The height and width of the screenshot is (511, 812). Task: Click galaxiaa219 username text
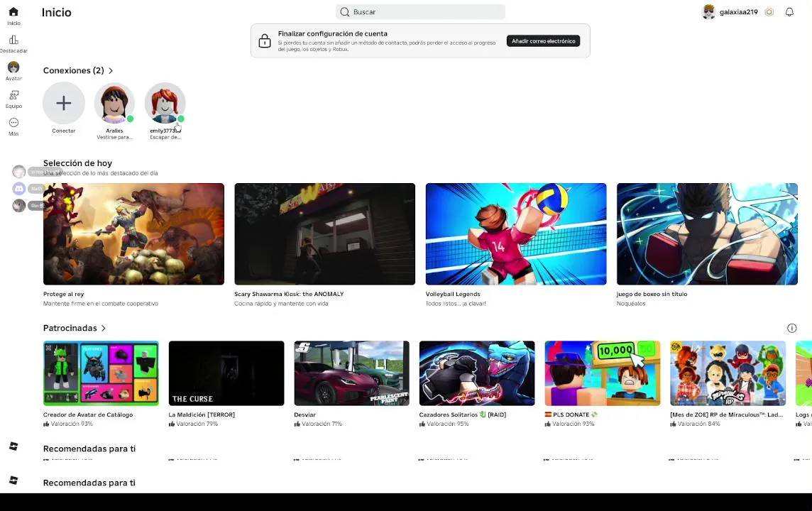pyautogui.click(x=738, y=12)
